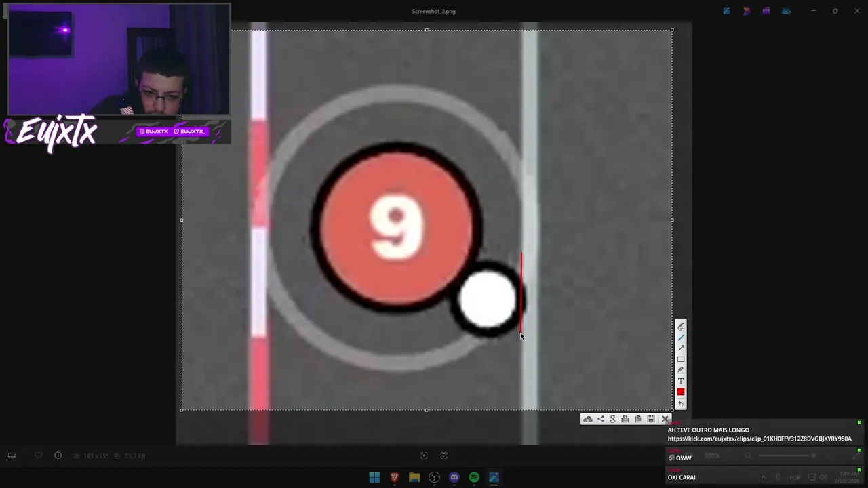Upload screenshot to prntscr cloud
Viewport: 868px width, 488px height.
(588, 419)
